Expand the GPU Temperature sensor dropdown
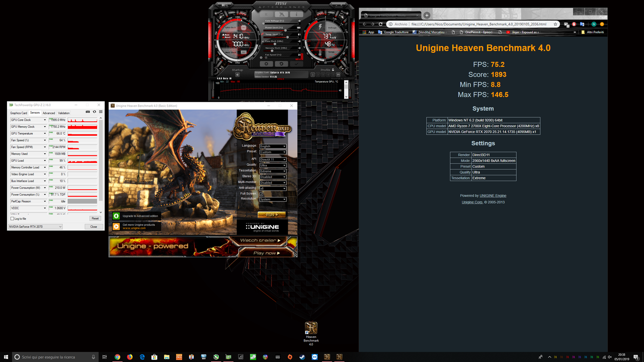The height and width of the screenshot is (362, 644). tap(45, 133)
